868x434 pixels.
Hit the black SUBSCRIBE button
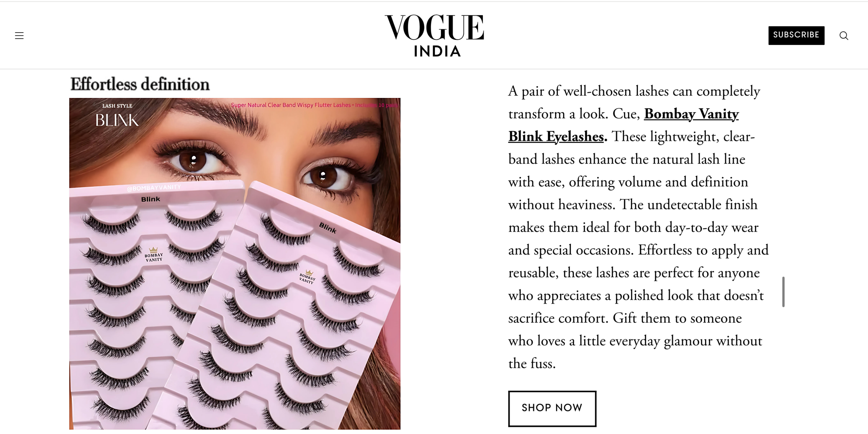796,35
